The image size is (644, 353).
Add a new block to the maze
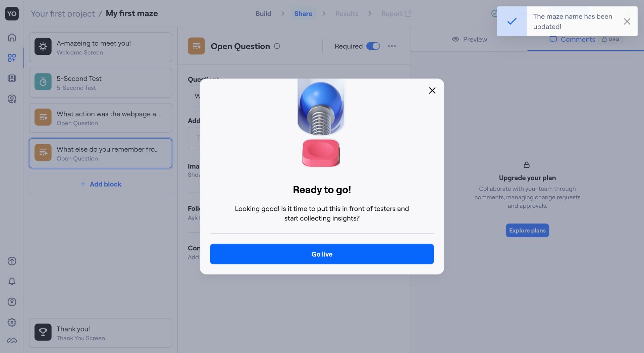tap(100, 184)
